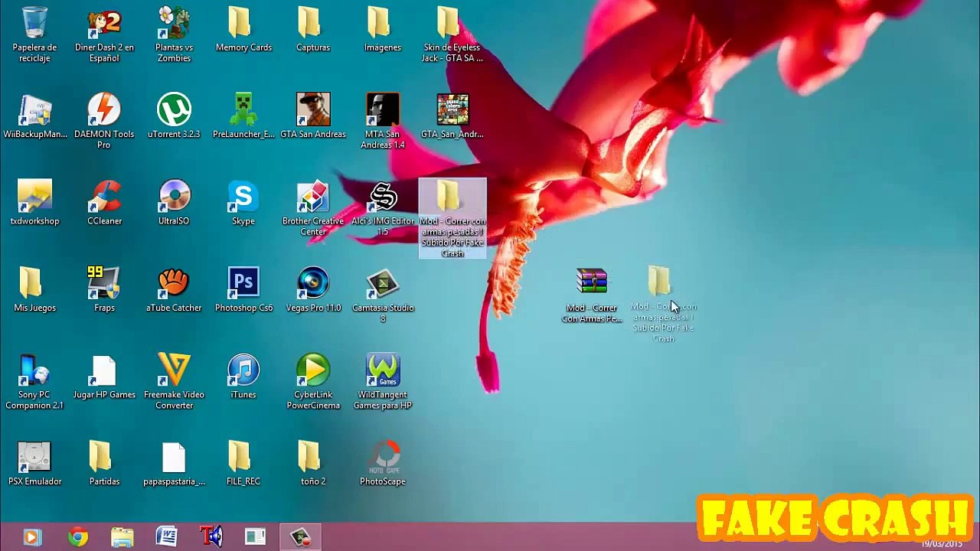The height and width of the screenshot is (551, 980).
Task: Open Windows Media Player from taskbar
Action: [32, 537]
